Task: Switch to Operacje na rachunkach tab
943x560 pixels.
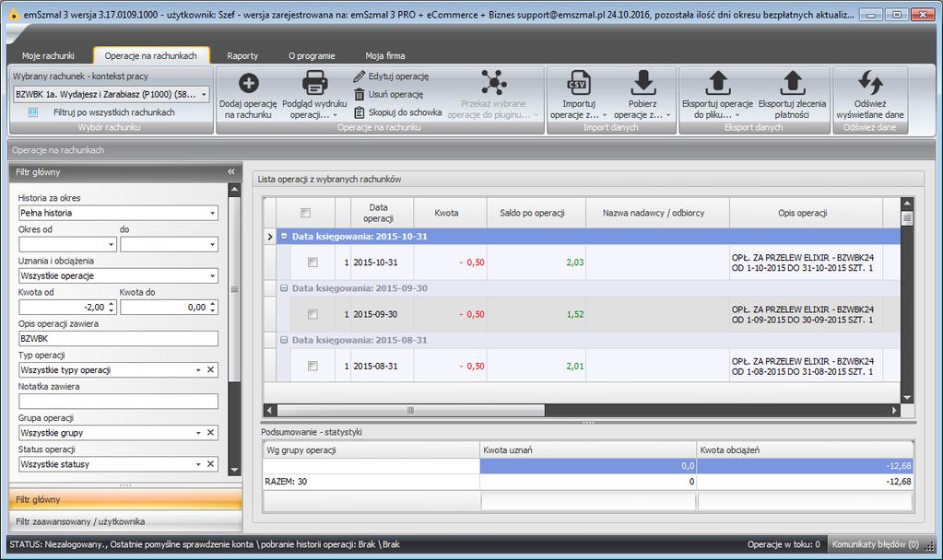Action: (x=151, y=55)
